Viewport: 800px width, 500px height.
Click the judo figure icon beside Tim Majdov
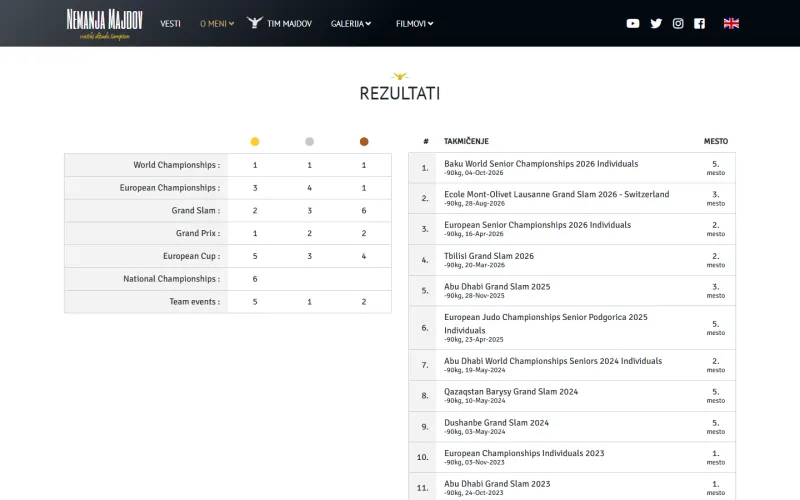pyautogui.click(x=255, y=22)
